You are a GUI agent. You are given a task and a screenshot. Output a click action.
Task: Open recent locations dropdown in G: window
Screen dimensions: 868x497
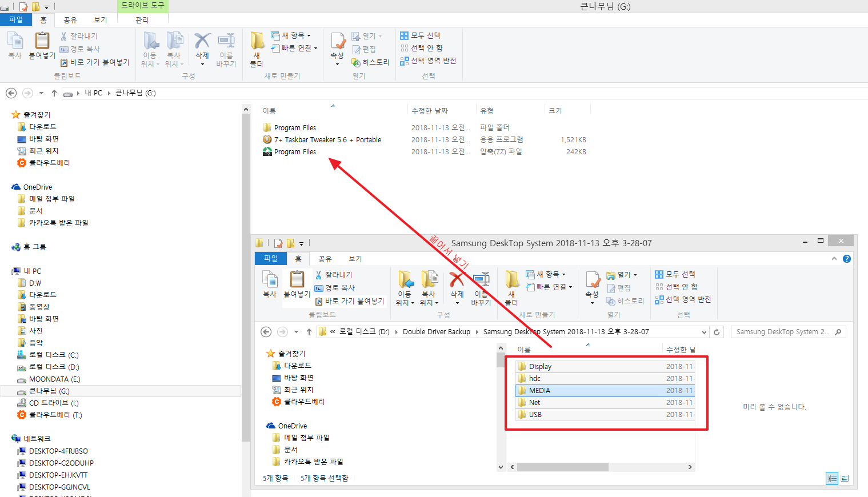(x=41, y=93)
